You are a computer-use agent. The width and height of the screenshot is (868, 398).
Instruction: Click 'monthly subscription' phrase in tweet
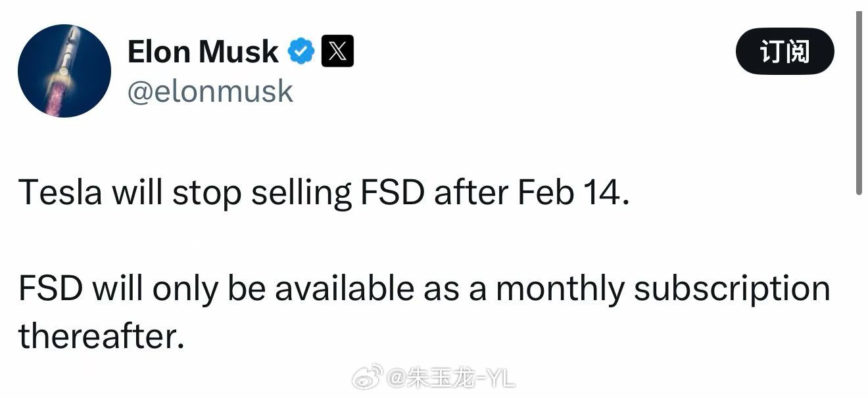tap(664, 287)
